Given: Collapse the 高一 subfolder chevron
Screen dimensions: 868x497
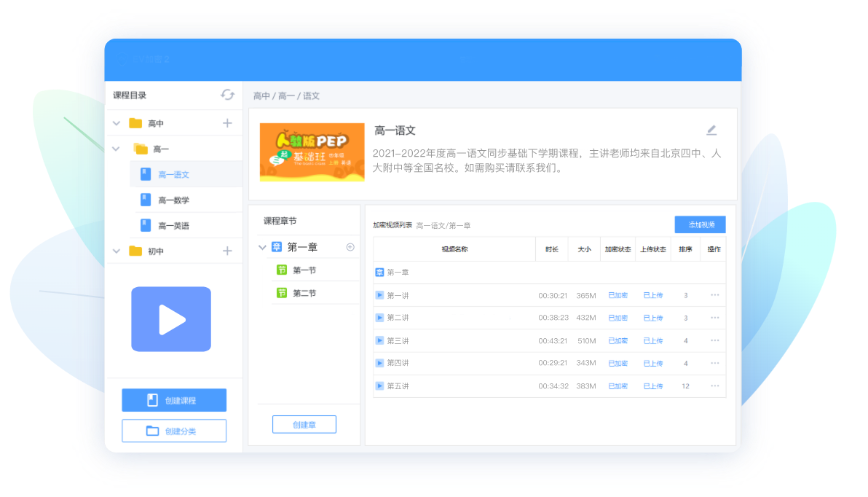Looking at the screenshot, I should [117, 149].
